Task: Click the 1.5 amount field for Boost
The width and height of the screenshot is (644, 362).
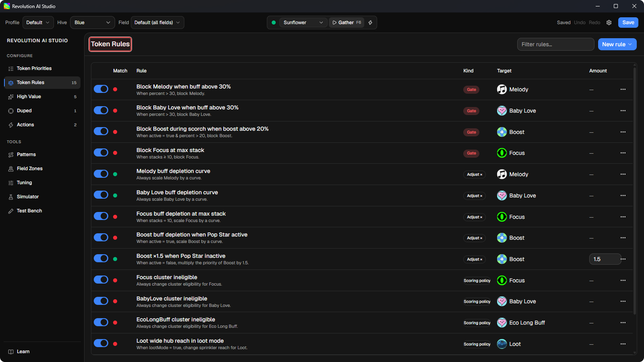Action: [x=605, y=259]
